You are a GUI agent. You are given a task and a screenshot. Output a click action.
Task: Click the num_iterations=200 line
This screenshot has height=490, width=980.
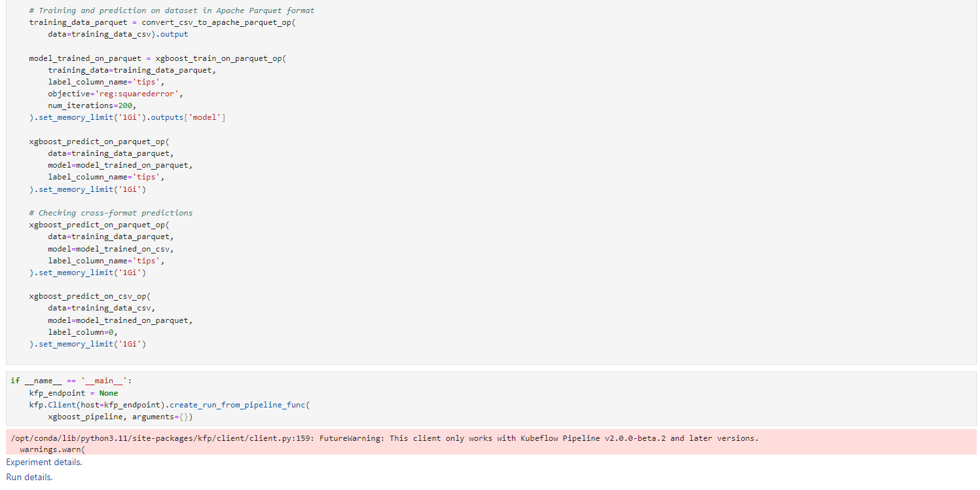click(92, 105)
